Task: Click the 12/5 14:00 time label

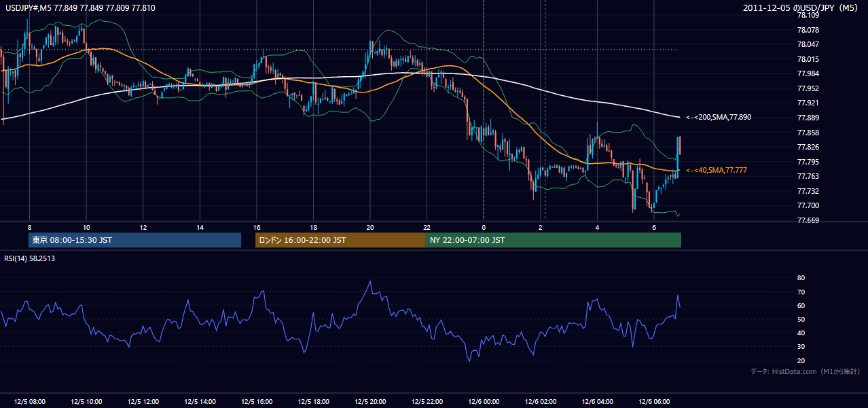Action: (x=200, y=402)
